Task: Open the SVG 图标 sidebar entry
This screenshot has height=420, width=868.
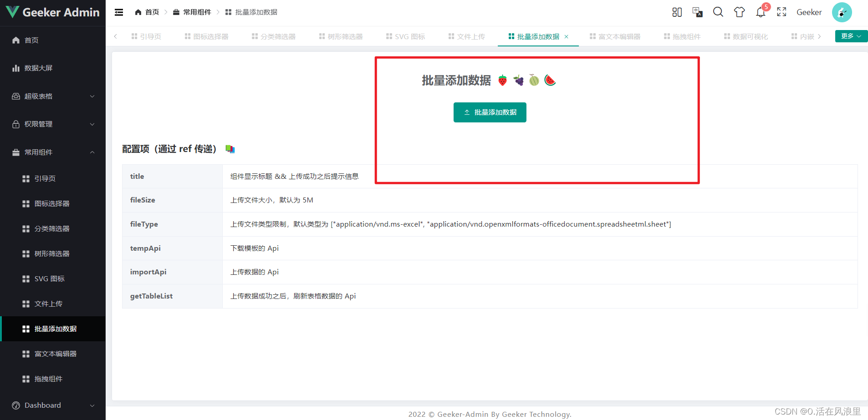Action: 49,278
